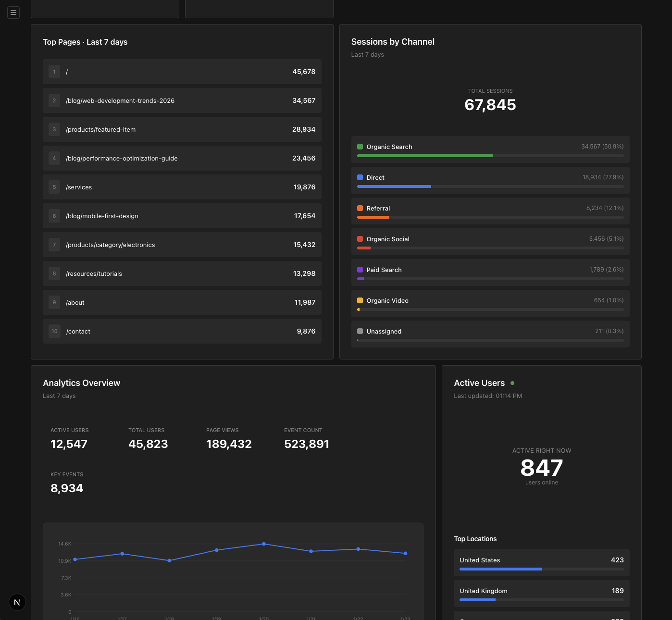The width and height of the screenshot is (672, 620).
Task: Select /products/category/electronics page row
Action: (x=182, y=245)
